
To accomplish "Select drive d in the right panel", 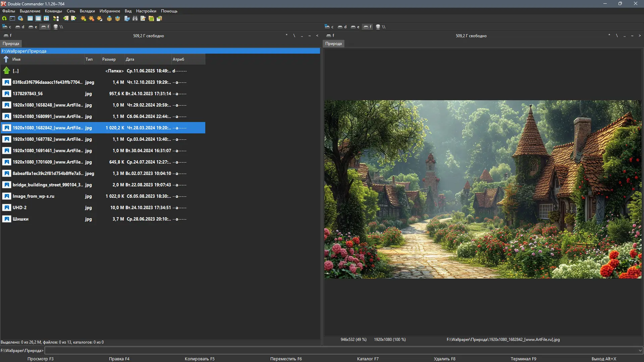I will pyautogui.click(x=342, y=27).
